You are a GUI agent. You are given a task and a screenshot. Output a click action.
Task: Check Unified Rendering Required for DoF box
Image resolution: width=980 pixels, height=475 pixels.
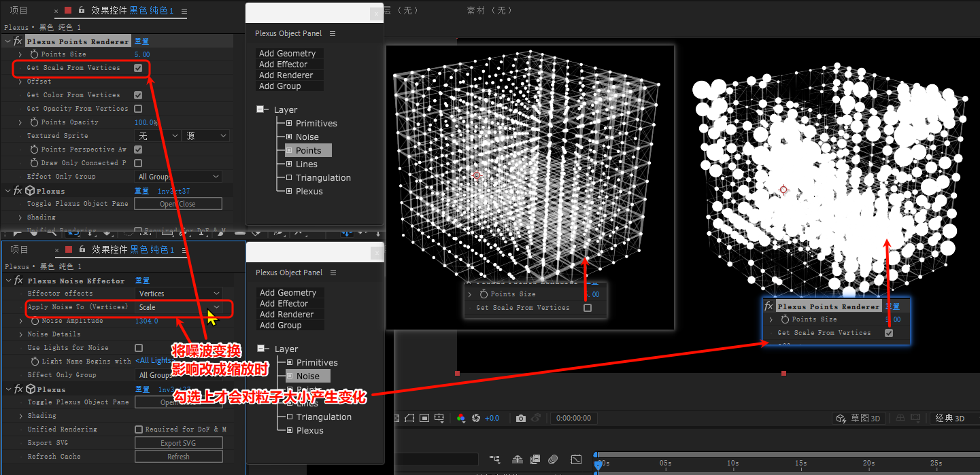[139, 429]
